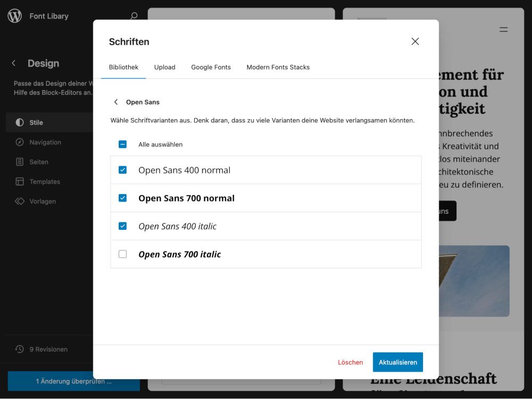This screenshot has width=532, height=399.
Task: Click the Vorlagen diamond icon
Action: click(x=20, y=201)
